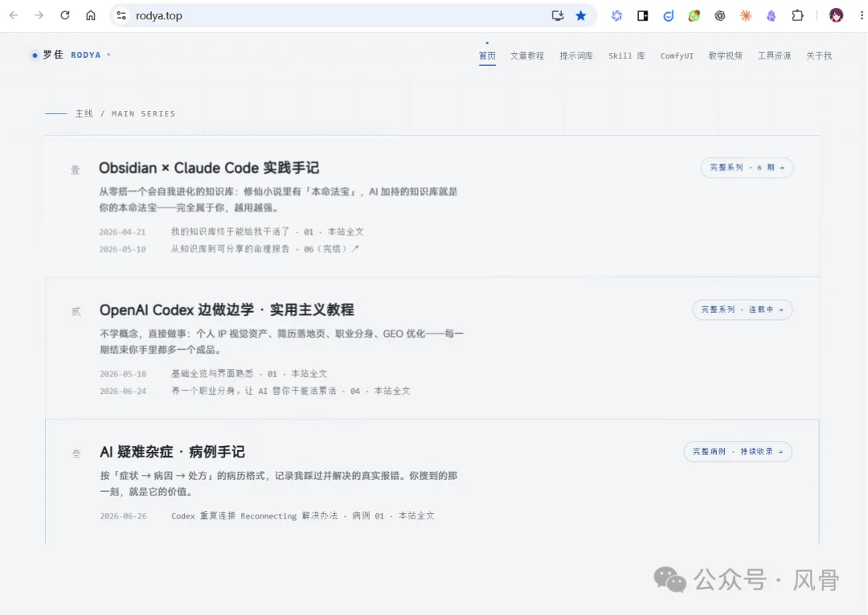Open the 文章教程 navigation item
The height and width of the screenshot is (615, 868).
click(x=527, y=55)
